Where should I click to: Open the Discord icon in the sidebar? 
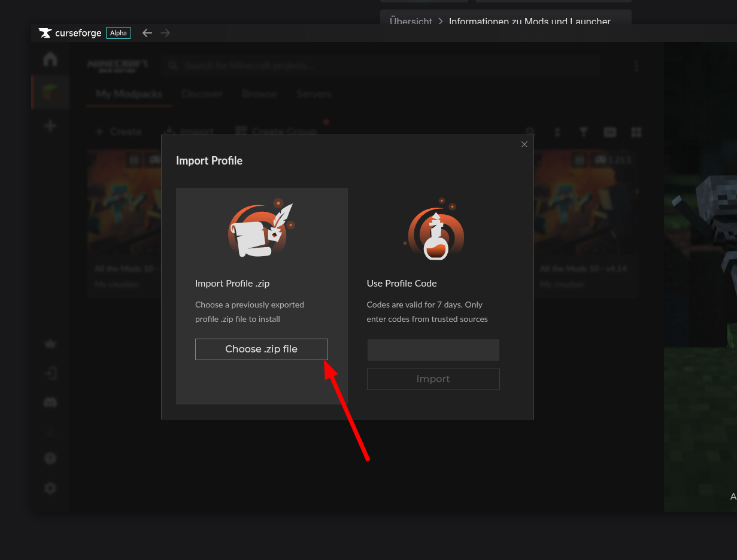pyautogui.click(x=50, y=401)
